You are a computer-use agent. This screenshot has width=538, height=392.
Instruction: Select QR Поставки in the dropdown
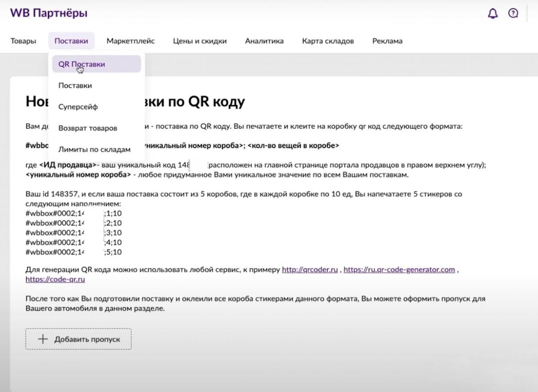coord(96,64)
